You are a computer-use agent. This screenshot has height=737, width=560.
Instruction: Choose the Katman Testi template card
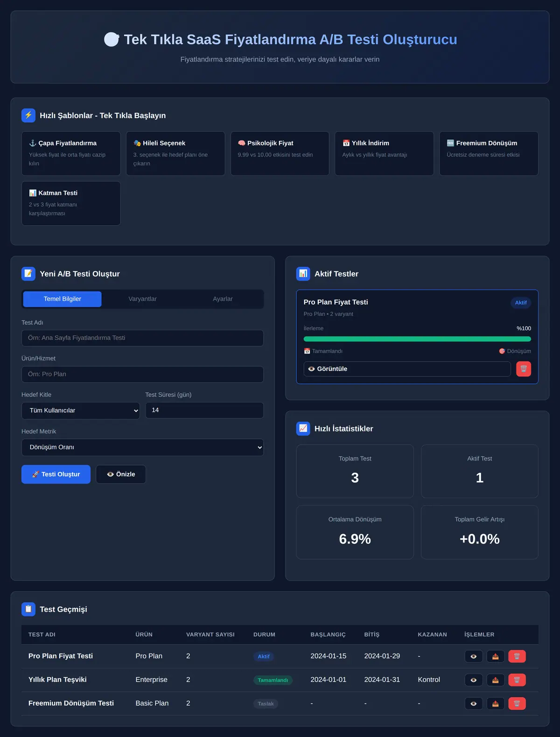71,203
